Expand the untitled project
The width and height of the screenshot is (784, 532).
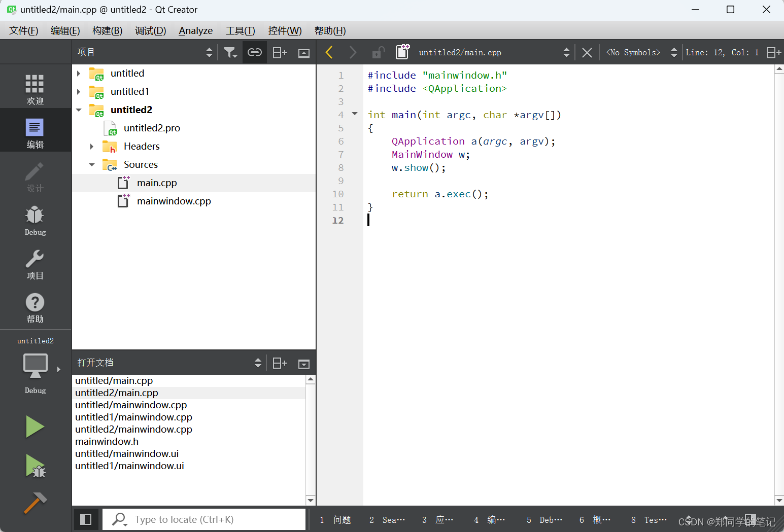[79, 74]
